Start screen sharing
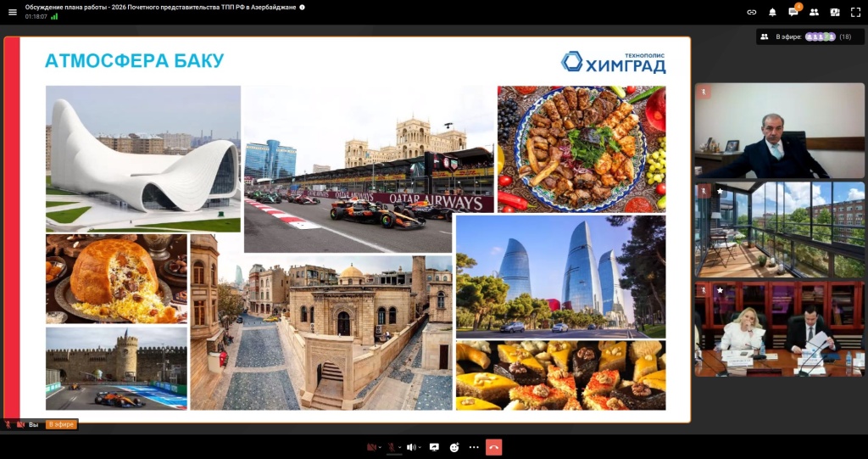This screenshot has height=459, width=868. pyautogui.click(x=434, y=447)
